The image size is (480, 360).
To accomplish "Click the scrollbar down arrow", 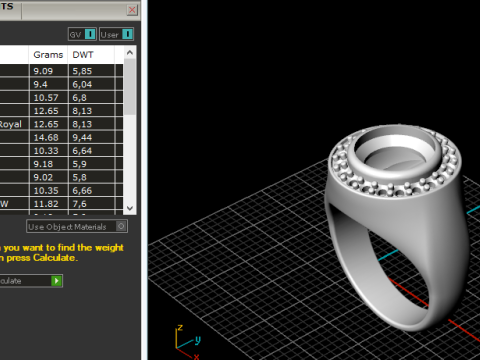I will (130, 208).
